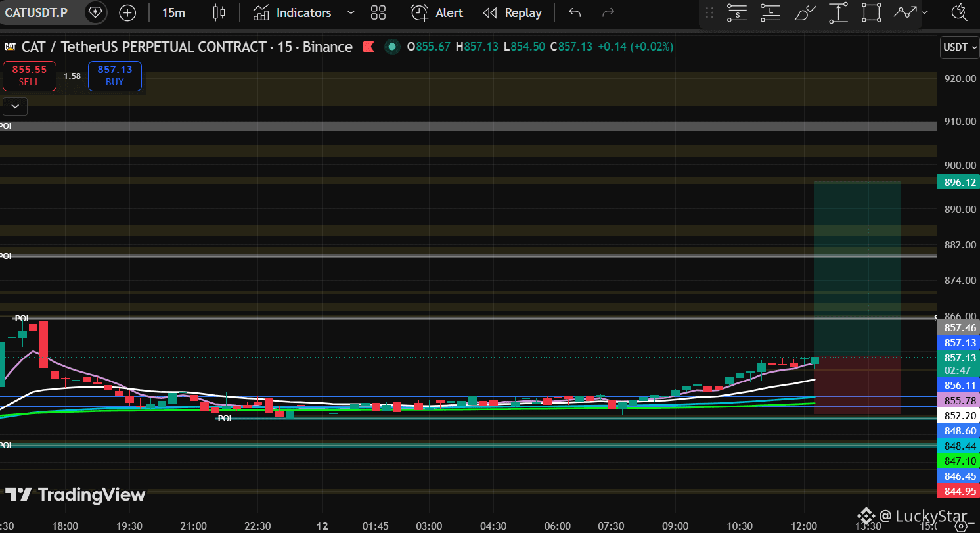Viewport: 980px width, 533px height.
Task: Select the Rectangle drawing tool
Action: (x=871, y=12)
